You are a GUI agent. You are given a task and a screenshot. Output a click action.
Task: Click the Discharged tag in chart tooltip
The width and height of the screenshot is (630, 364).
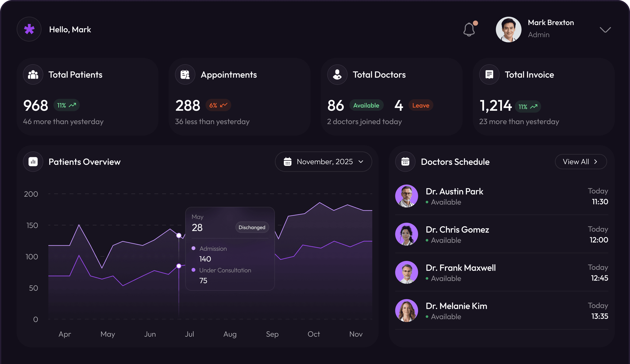coord(252,227)
